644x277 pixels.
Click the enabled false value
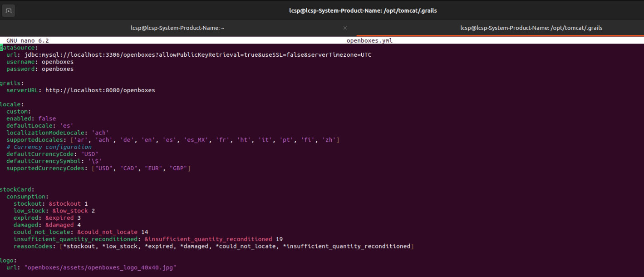pos(47,119)
